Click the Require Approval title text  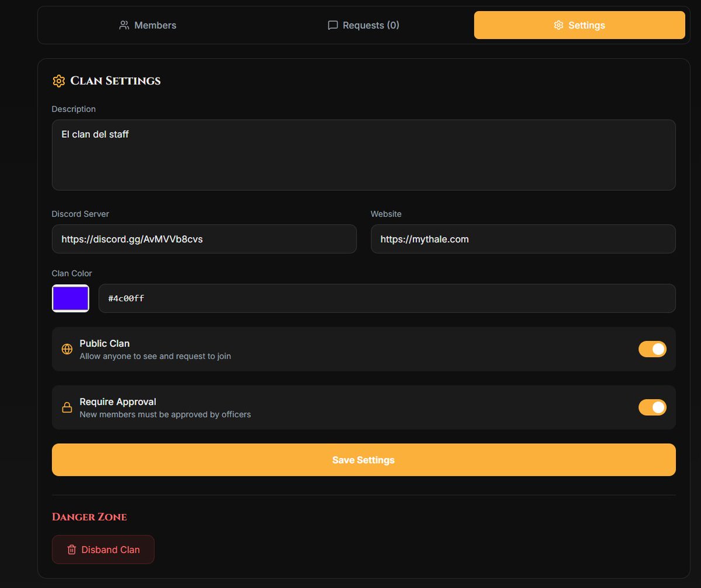[x=118, y=402]
